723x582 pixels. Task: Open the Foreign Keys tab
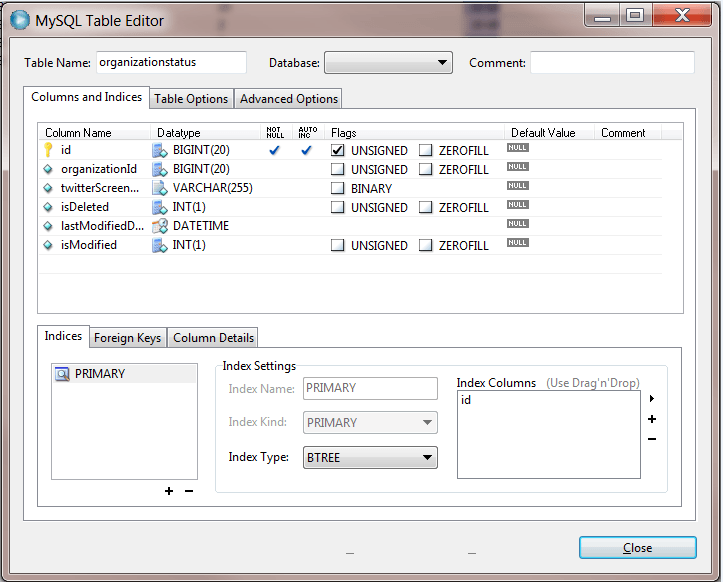[128, 338]
